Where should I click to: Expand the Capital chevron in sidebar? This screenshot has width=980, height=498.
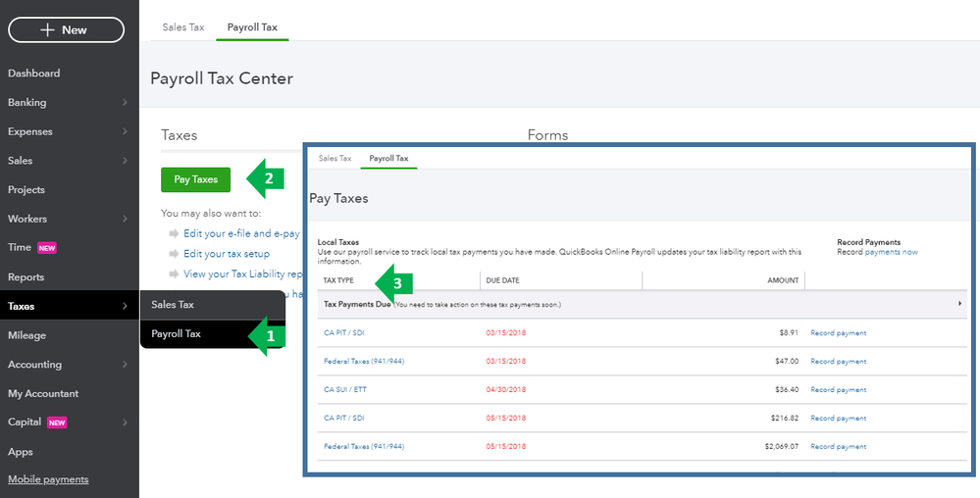[x=125, y=423]
